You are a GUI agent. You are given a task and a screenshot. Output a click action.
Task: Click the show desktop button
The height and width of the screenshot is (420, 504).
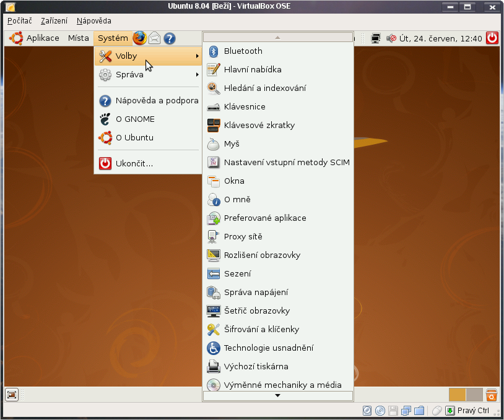coord(12,394)
